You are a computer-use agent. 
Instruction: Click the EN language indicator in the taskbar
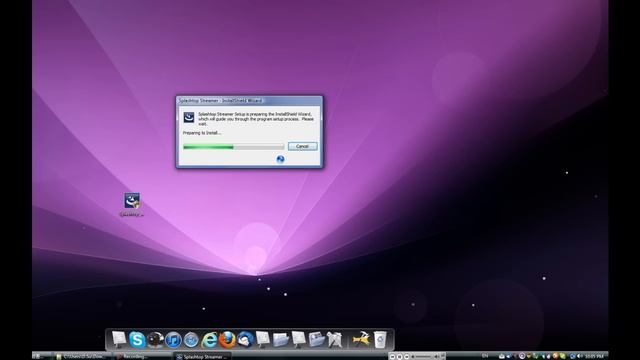(485, 356)
